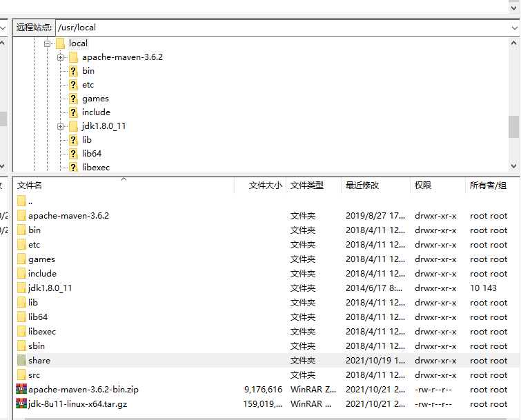Screen dimensions: 521x420
Task: Open the remote site path dropdown arrow
Action: point(513,28)
